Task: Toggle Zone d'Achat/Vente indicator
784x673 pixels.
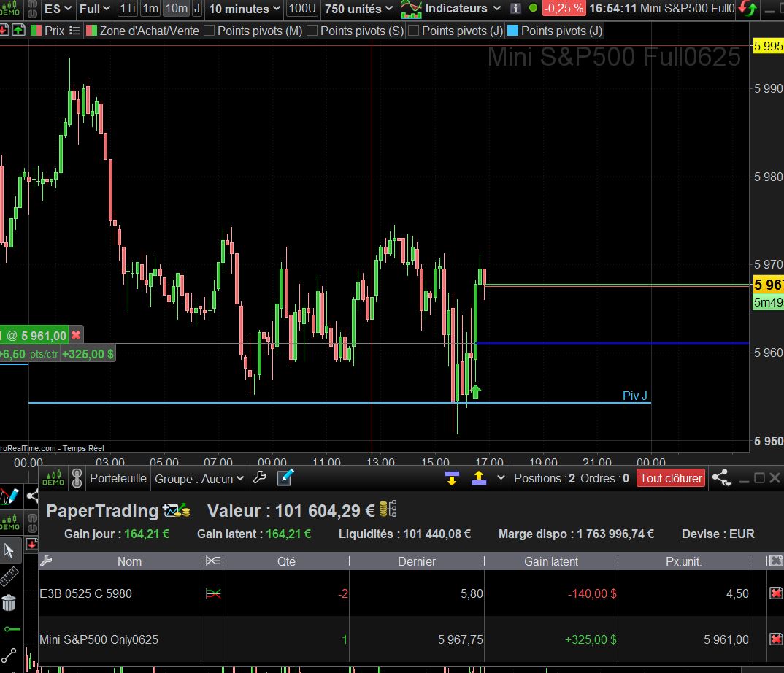Action: 91,31
